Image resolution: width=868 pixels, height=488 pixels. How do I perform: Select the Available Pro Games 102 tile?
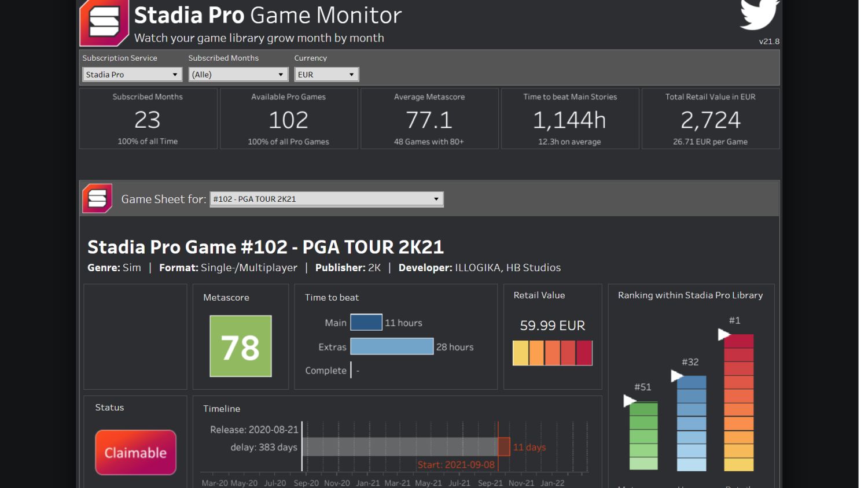coord(289,119)
